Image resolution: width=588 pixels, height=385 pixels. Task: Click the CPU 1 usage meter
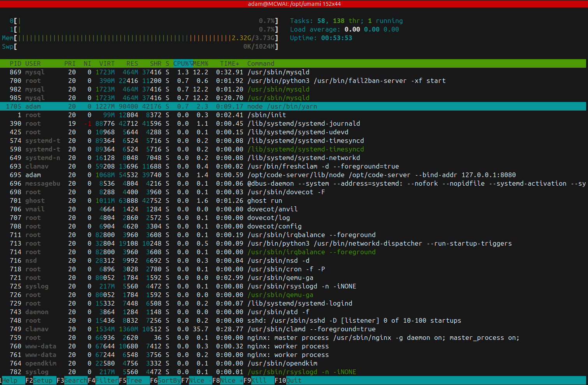[144, 29]
